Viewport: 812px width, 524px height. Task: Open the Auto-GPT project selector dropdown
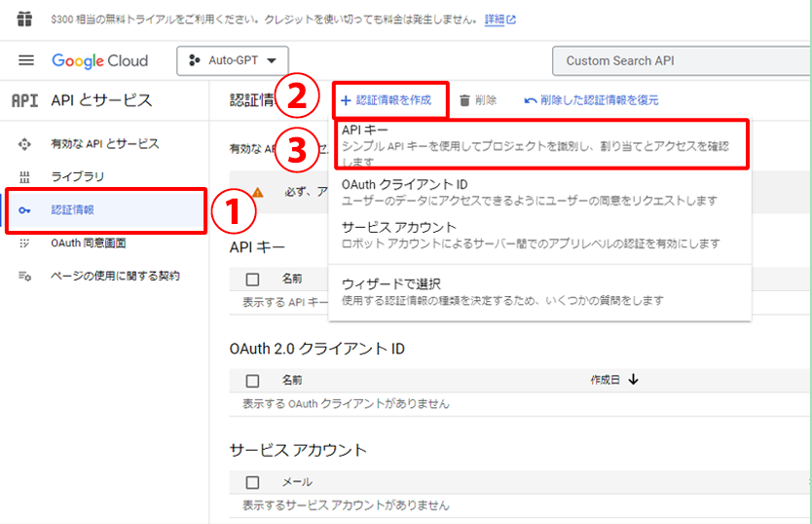(x=233, y=60)
